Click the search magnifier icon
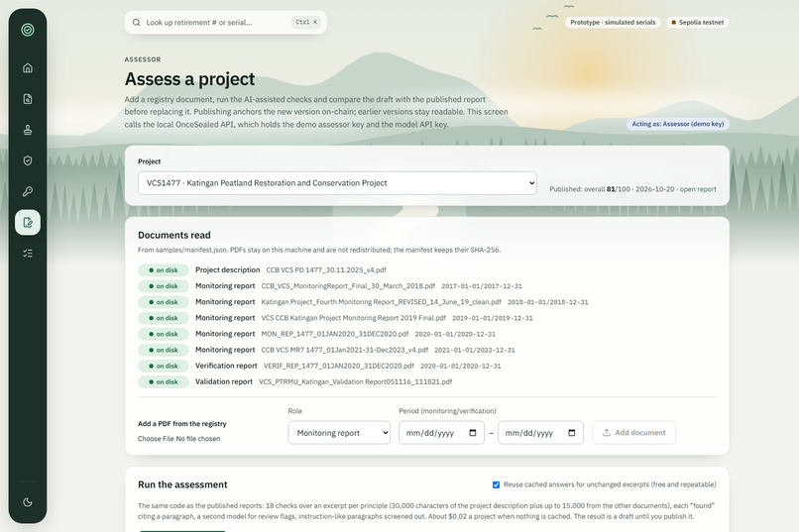The image size is (799, 532). pos(137,23)
